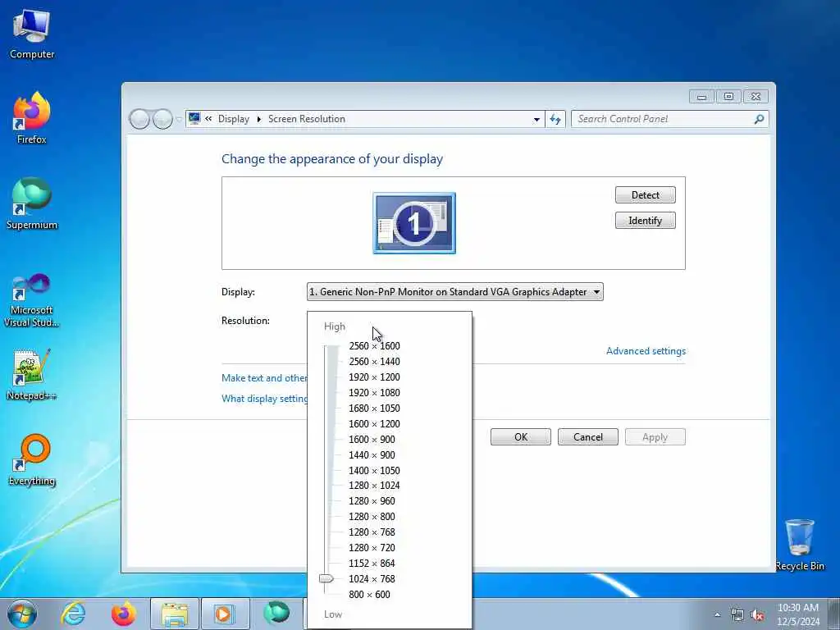Viewport: 840px width, 630px height.
Task: Expand the breadcrumb arrow after Display
Action: coord(258,119)
